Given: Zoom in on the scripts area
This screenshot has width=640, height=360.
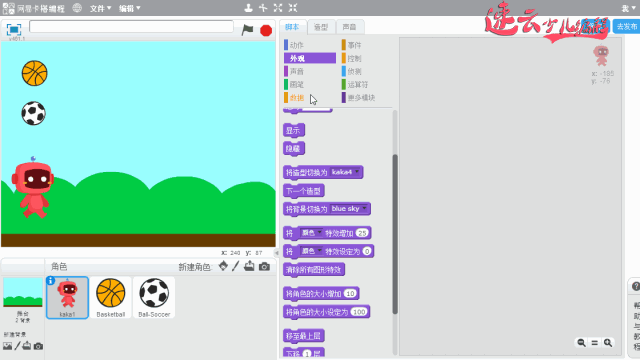Looking at the screenshot, I should pos(608,342).
